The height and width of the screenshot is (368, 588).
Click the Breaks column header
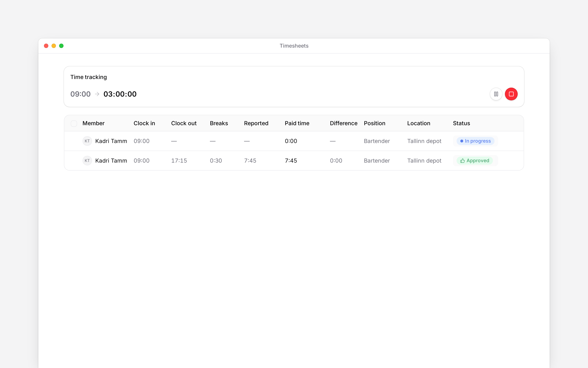[219, 123]
